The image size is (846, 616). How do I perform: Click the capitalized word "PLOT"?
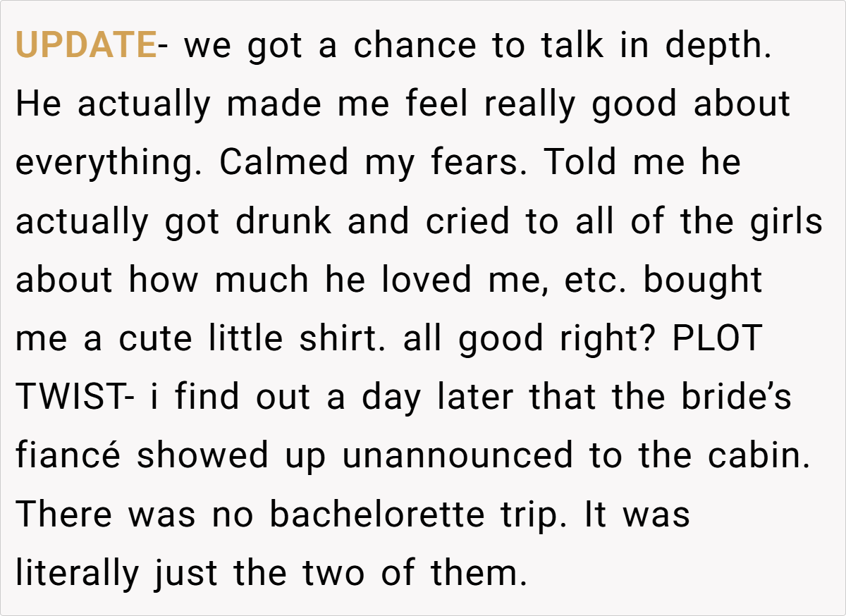pyautogui.click(x=718, y=339)
